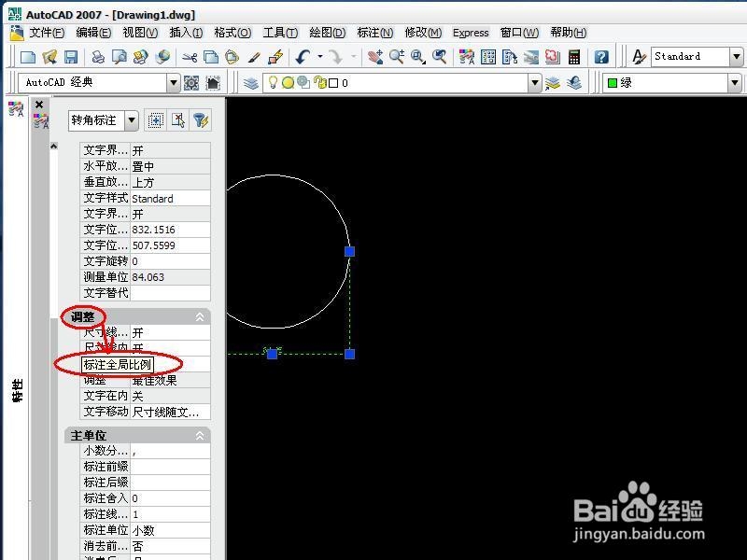
Task: Click the 3D DWF globe icon
Action: pyautogui.click(x=162, y=57)
